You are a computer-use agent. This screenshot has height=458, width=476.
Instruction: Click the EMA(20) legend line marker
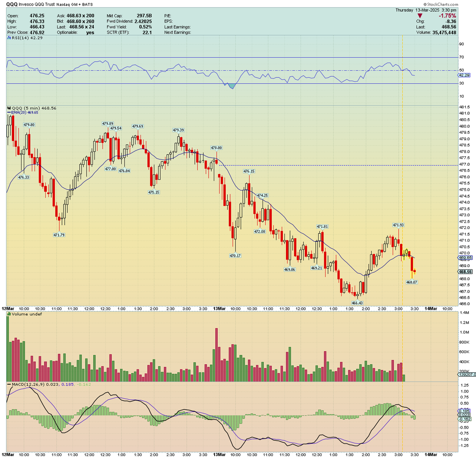click(x=9, y=113)
